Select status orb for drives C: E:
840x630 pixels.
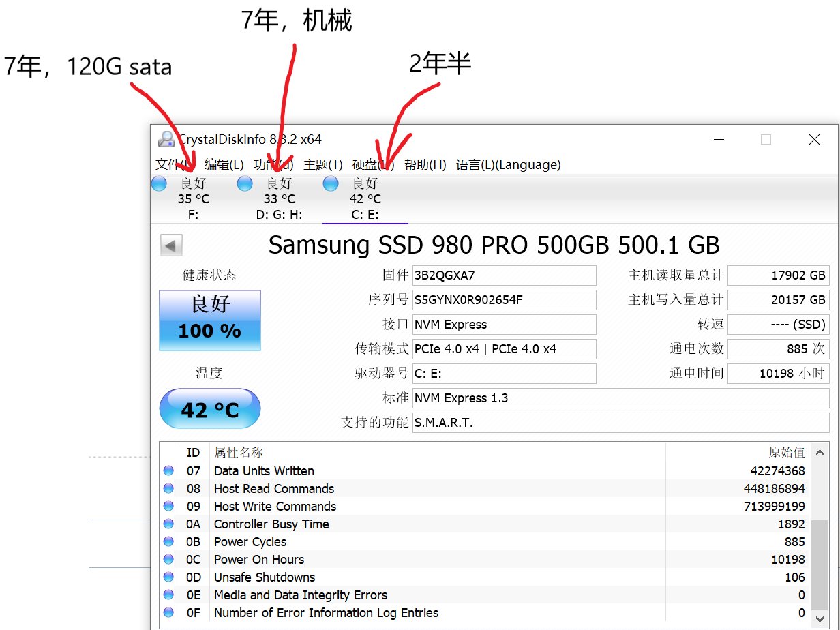[331, 183]
